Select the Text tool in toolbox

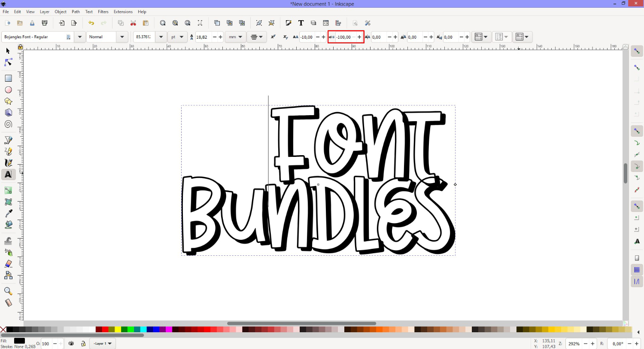8,174
